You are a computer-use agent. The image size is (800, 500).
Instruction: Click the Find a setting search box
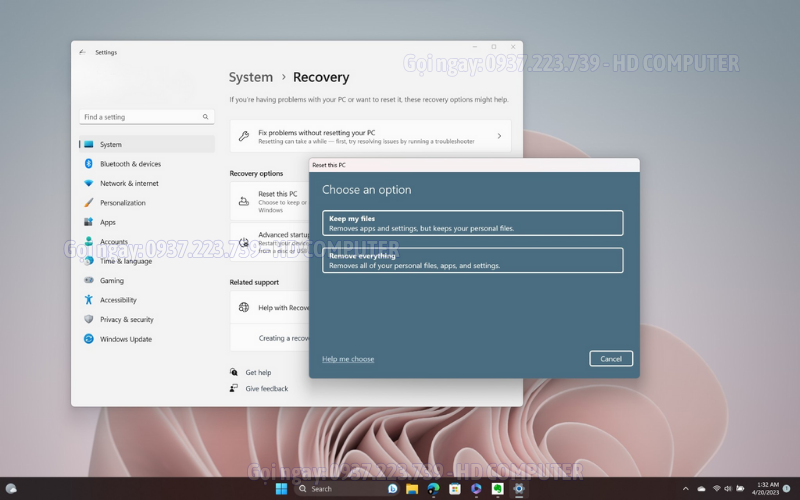146,117
